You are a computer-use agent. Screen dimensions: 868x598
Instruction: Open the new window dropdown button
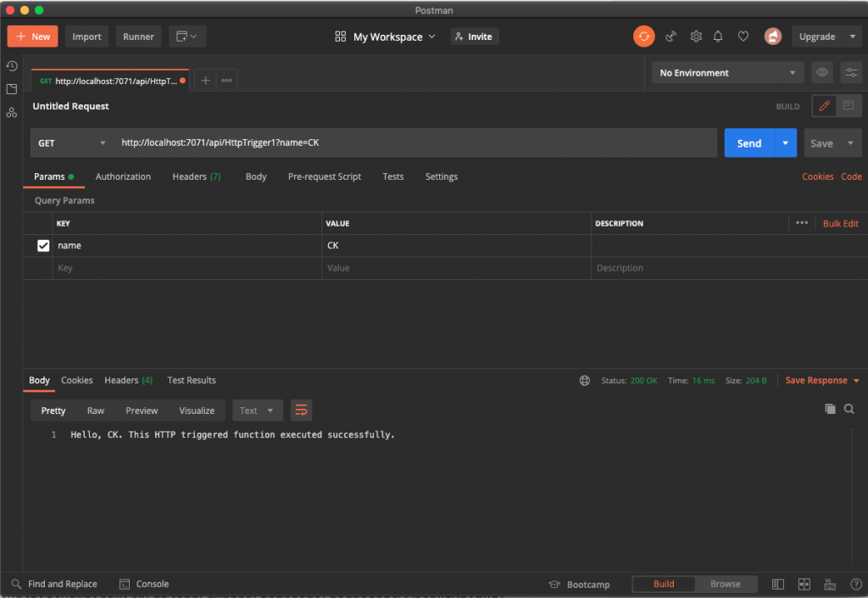(x=187, y=36)
